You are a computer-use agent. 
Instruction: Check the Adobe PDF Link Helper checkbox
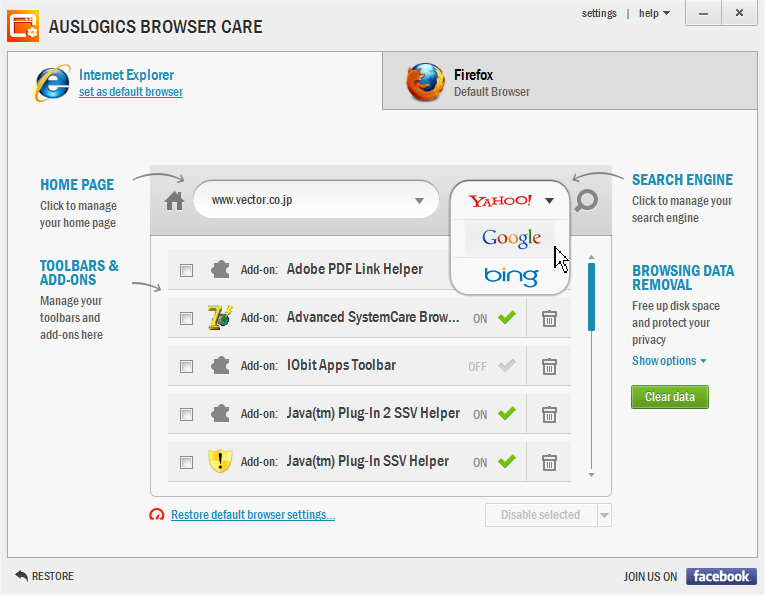(x=186, y=270)
